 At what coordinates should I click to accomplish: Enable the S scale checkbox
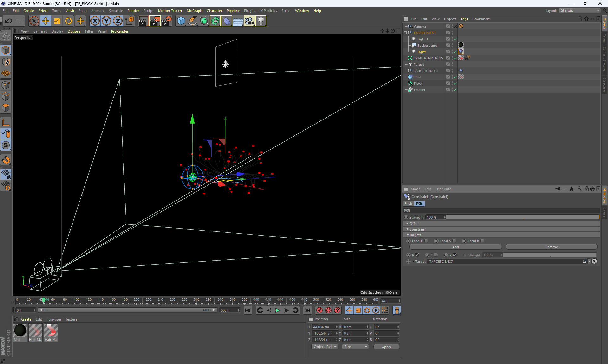coord(436,255)
